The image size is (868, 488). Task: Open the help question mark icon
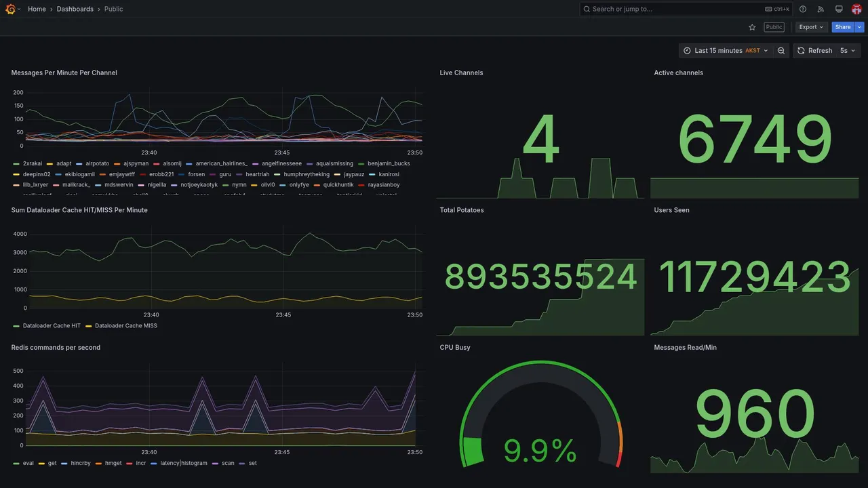[803, 9]
